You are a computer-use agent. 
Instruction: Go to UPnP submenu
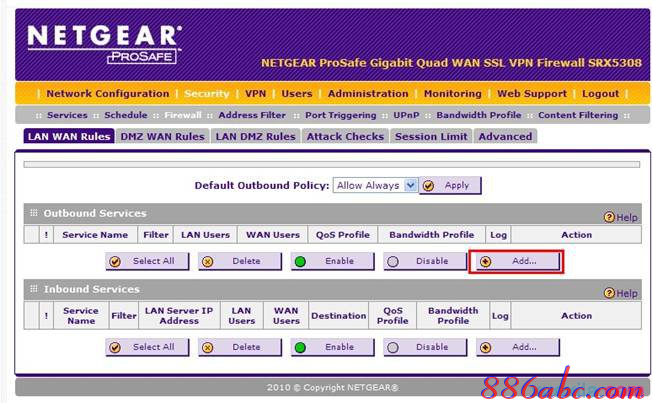(x=406, y=115)
